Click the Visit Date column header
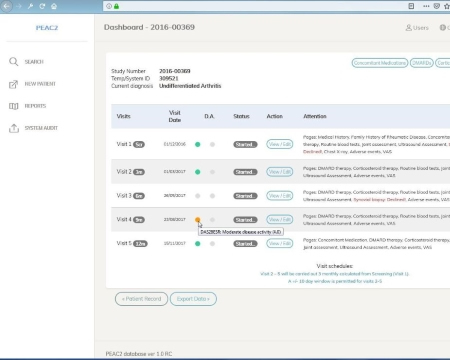The image size is (450, 360). (x=175, y=116)
